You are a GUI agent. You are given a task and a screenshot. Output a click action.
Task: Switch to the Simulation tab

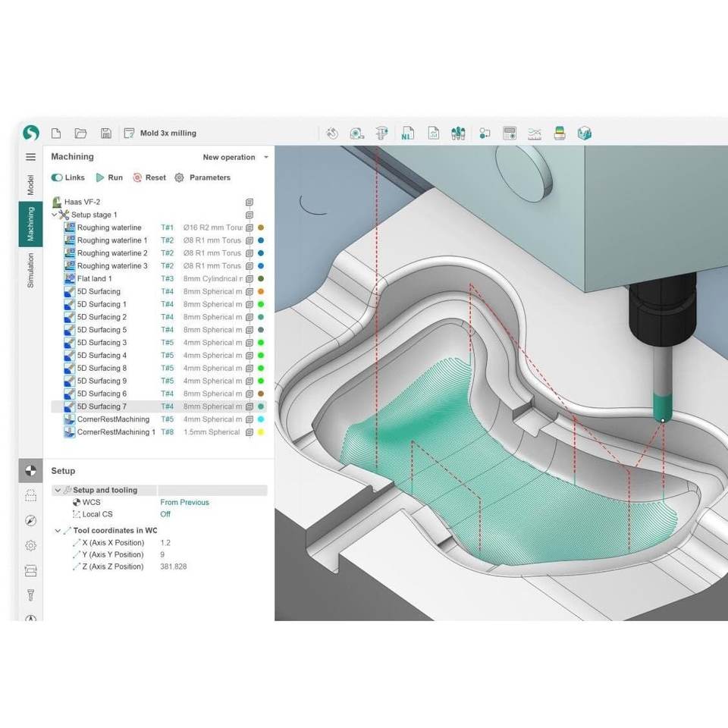(x=30, y=270)
